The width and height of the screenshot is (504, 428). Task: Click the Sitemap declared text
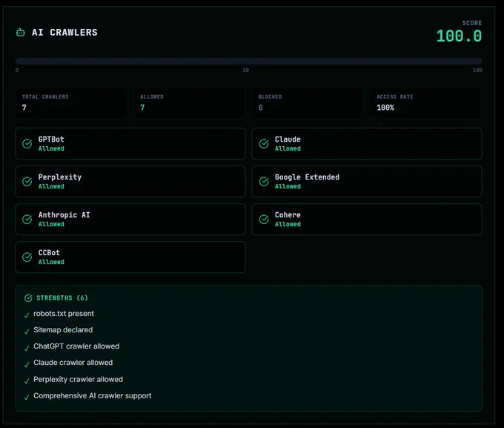tap(63, 330)
